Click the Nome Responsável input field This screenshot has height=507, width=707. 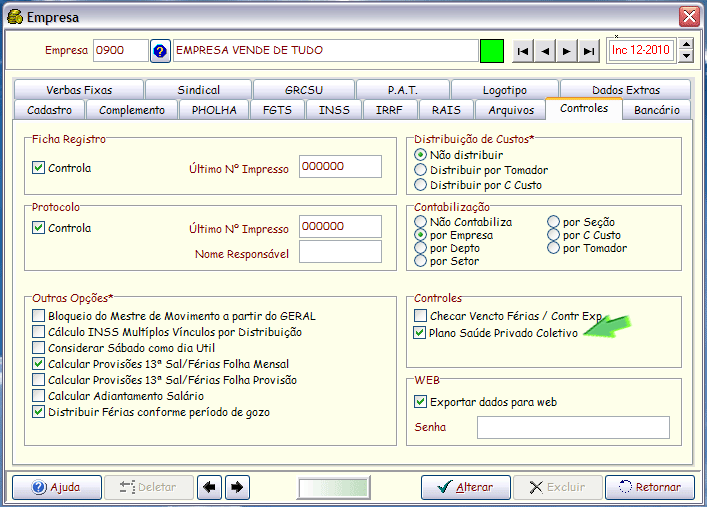coord(340,251)
